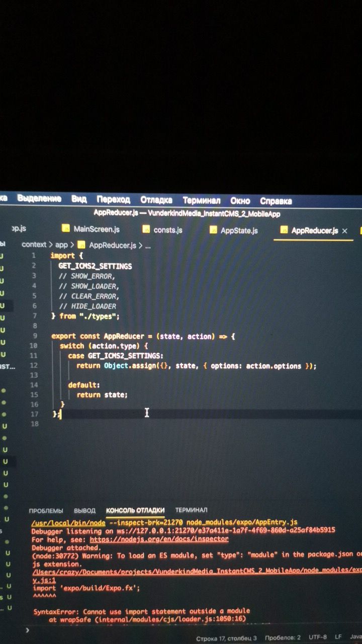Viewport: 362px width, 644px height.
Task: Select the КОНСОЛЬ ОТЛАДКИ panel tab
Action: (x=135, y=510)
